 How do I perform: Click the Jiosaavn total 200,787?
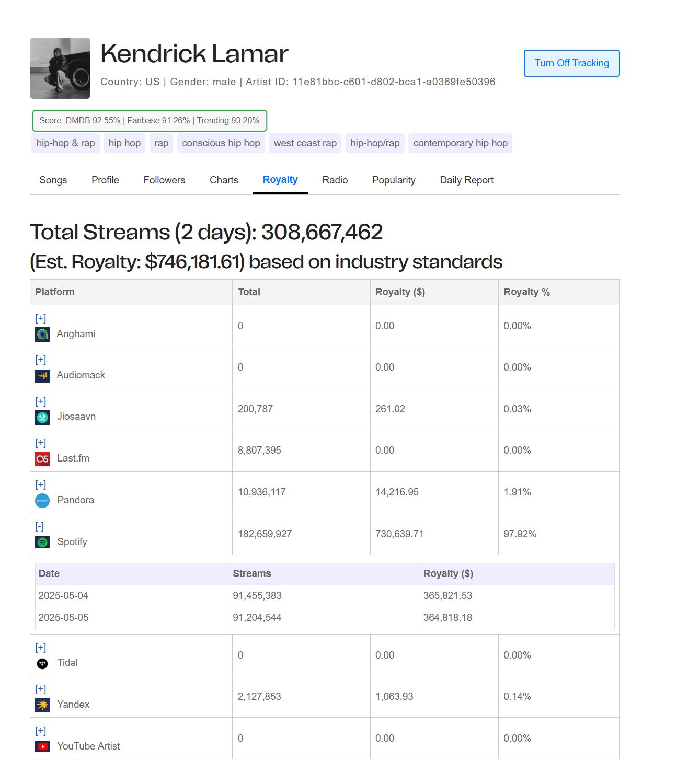tap(256, 409)
